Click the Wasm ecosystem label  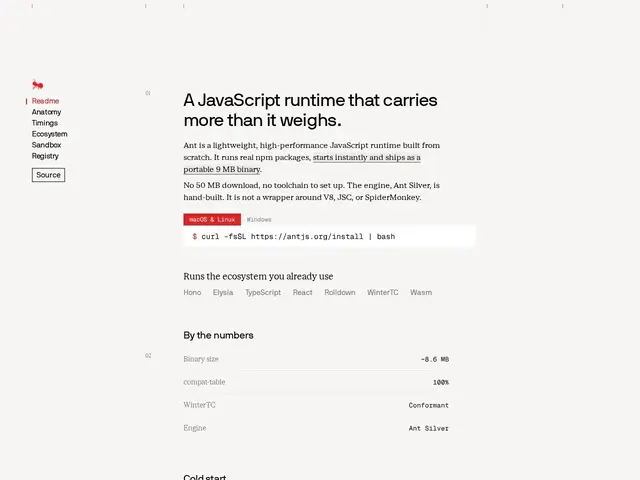(421, 293)
